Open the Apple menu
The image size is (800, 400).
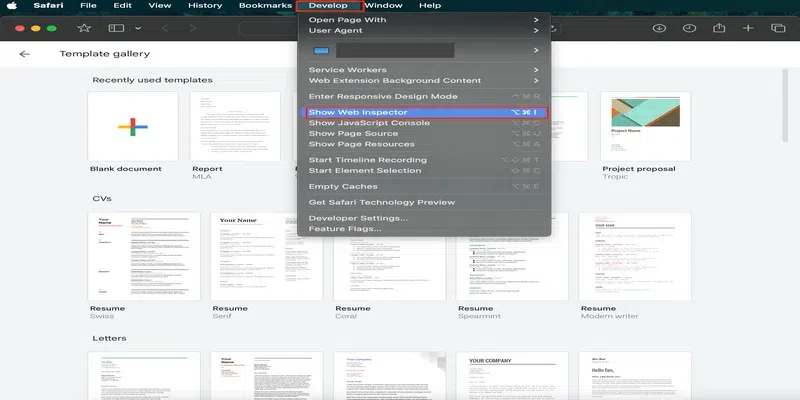pyautogui.click(x=11, y=6)
